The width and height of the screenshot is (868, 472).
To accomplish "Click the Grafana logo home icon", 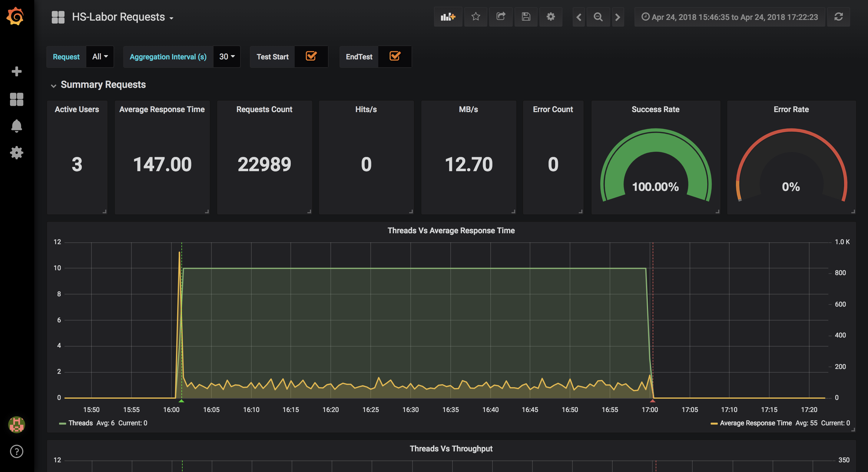I will point(15,17).
